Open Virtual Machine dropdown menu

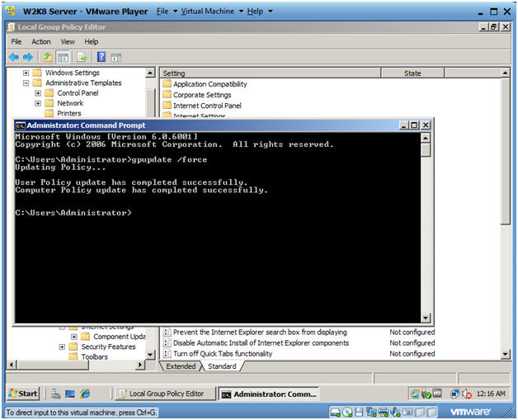point(212,12)
